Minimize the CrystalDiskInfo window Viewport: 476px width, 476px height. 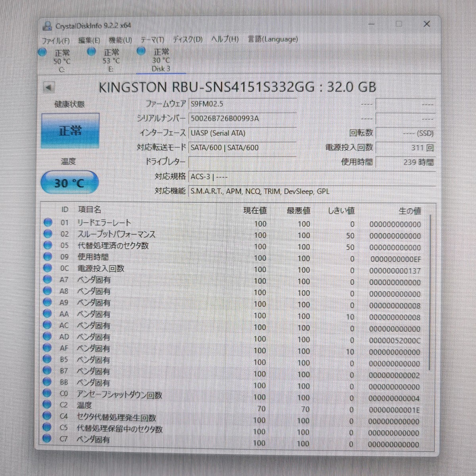[x=371, y=24]
